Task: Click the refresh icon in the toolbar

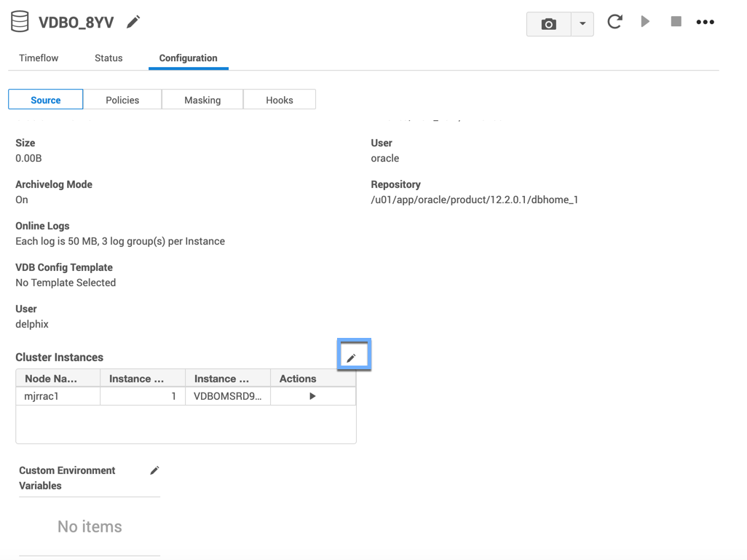Action: [x=614, y=22]
